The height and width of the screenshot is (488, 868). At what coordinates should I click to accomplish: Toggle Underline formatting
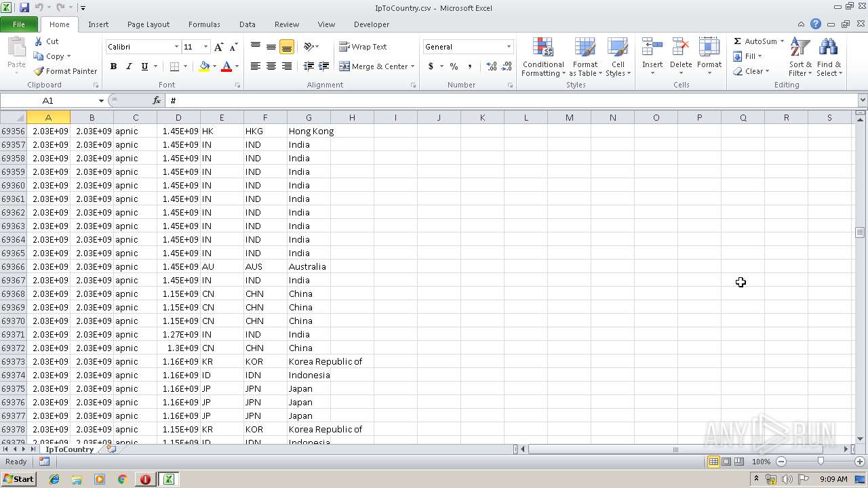[x=144, y=66]
